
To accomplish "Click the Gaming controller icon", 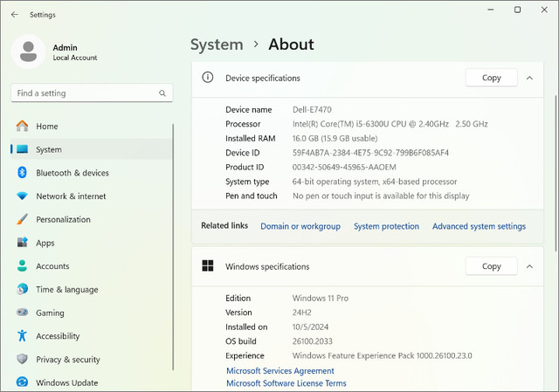I will 22,313.
